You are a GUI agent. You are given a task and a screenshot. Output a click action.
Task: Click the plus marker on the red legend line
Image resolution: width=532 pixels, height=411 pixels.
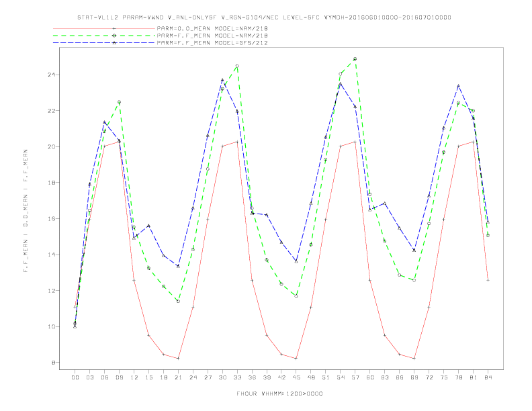[x=114, y=28]
